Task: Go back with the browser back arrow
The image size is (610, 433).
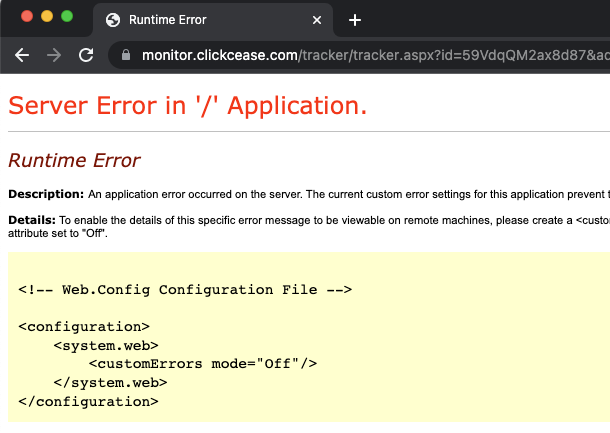Action: coord(22,55)
